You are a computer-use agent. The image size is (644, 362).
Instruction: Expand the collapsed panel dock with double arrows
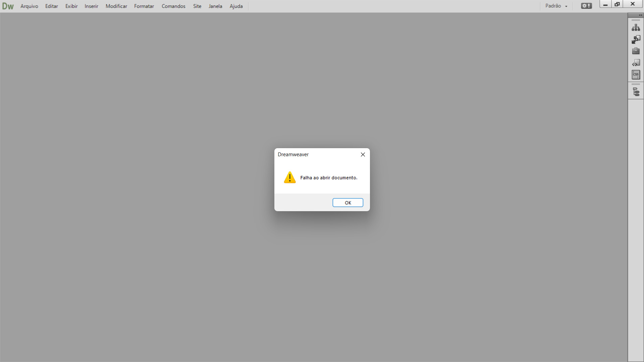640,15
